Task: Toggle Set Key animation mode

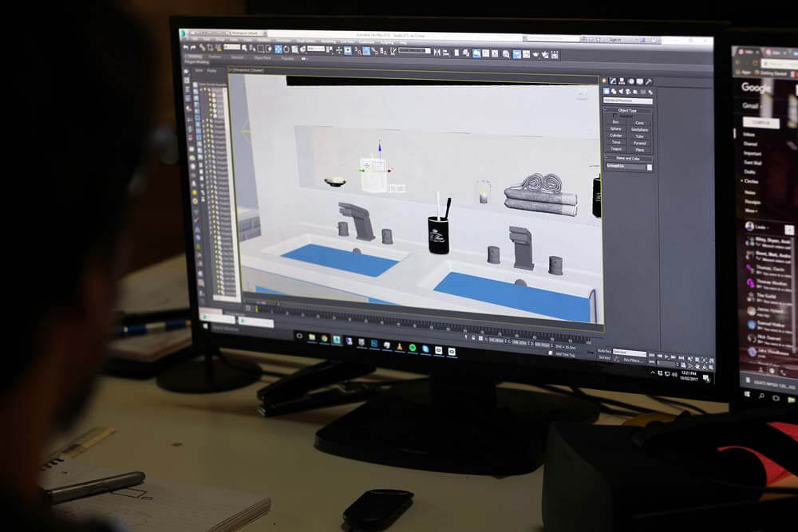Action: point(604,357)
